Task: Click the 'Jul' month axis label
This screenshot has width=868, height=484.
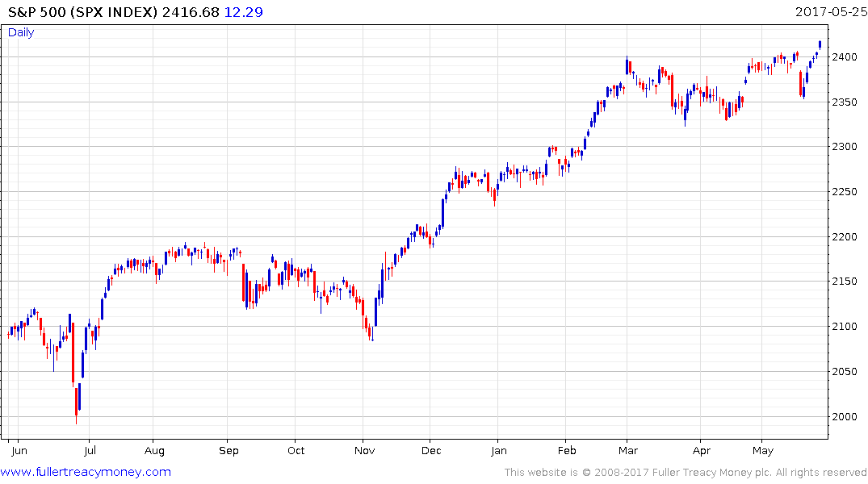Action: (90, 451)
